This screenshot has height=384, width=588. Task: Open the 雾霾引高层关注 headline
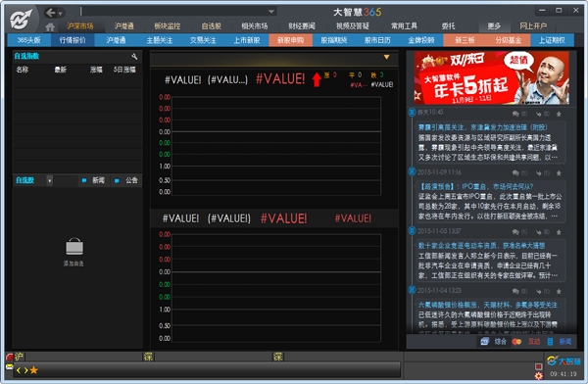tap(482, 127)
